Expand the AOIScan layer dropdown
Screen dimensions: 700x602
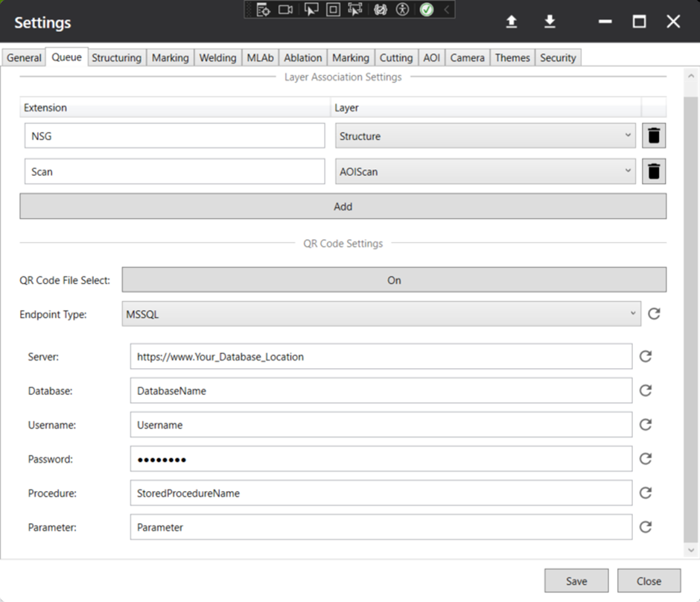click(486, 171)
